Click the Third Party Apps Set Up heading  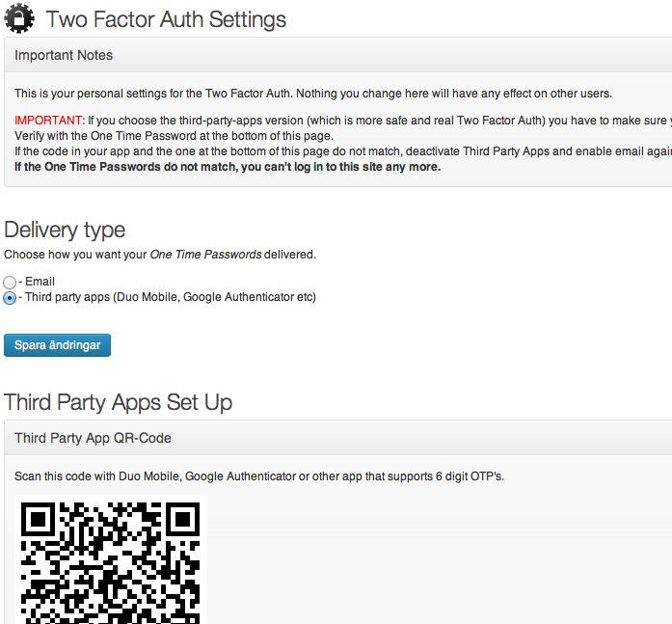click(x=118, y=401)
